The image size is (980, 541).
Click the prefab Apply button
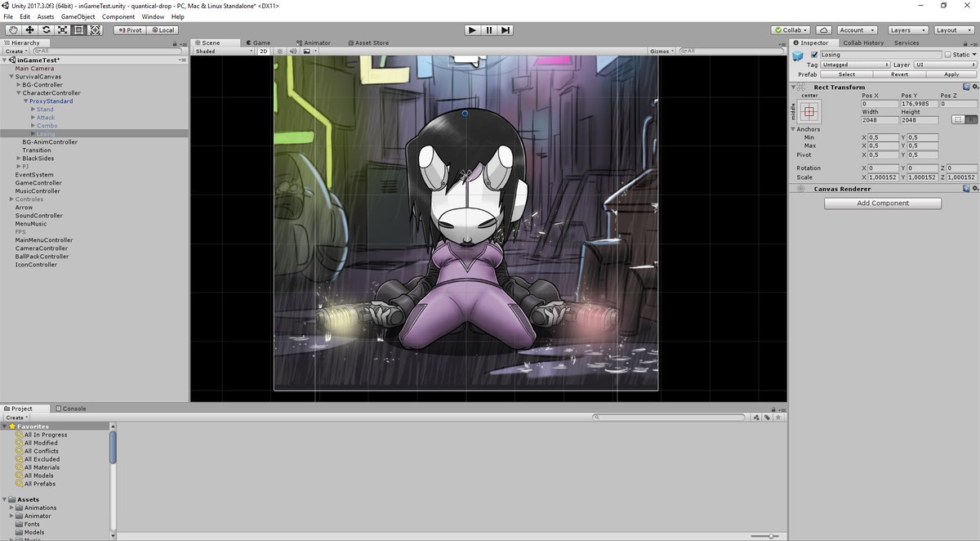pyautogui.click(x=951, y=74)
